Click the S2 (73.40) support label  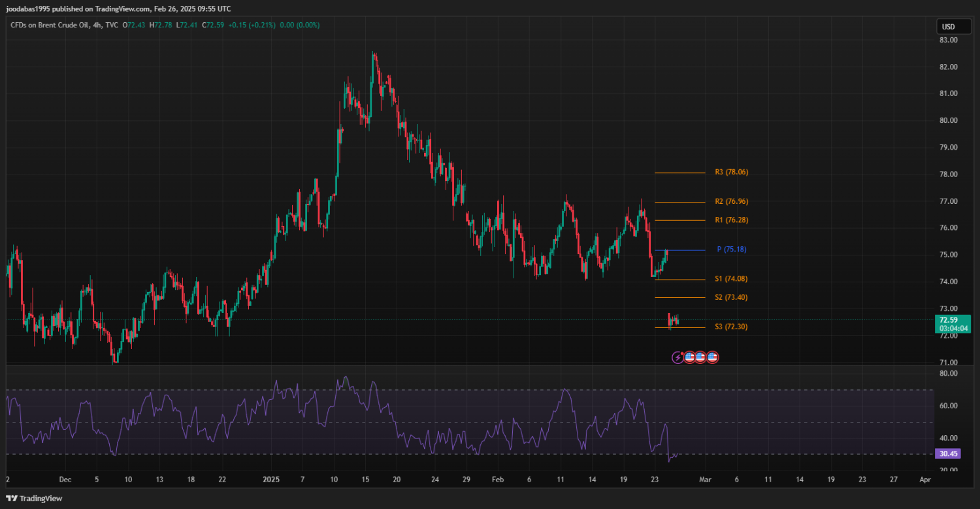(x=731, y=297)
